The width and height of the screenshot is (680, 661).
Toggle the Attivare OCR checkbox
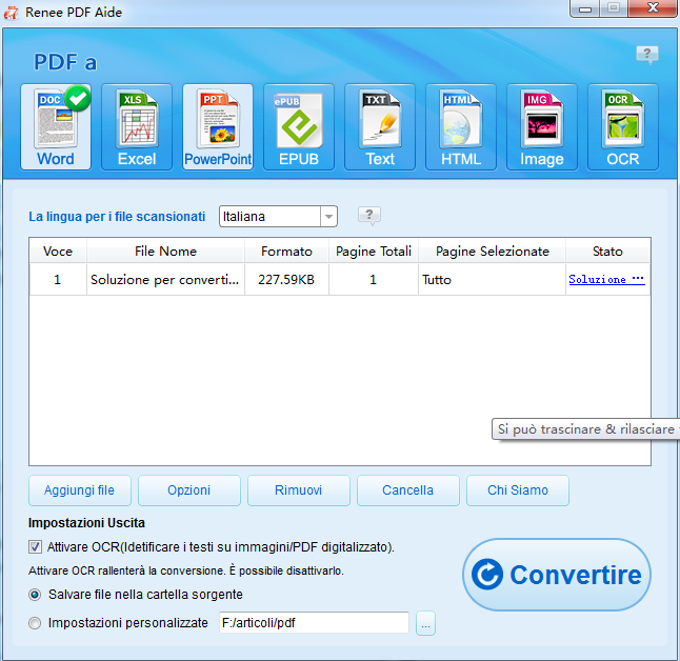[x=35, y=547]
